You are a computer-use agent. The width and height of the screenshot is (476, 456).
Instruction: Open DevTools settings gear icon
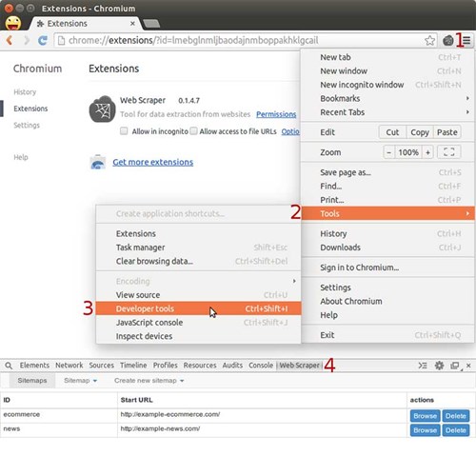pyautogui.click(x=439, y=366)
